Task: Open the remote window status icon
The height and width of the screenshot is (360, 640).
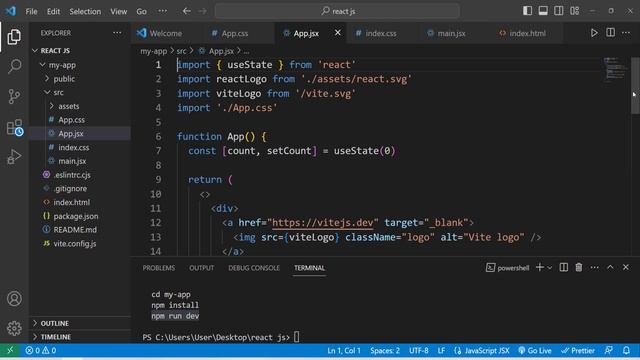Action: 10,350
